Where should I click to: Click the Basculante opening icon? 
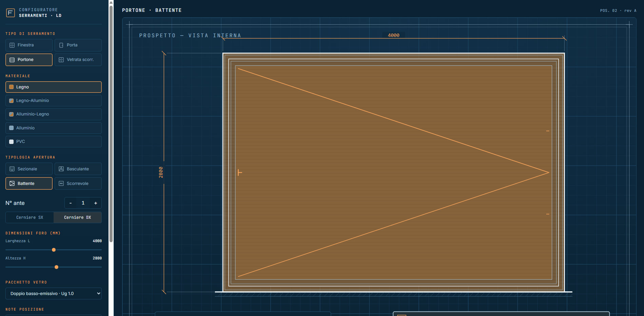(x=61, y=169)
